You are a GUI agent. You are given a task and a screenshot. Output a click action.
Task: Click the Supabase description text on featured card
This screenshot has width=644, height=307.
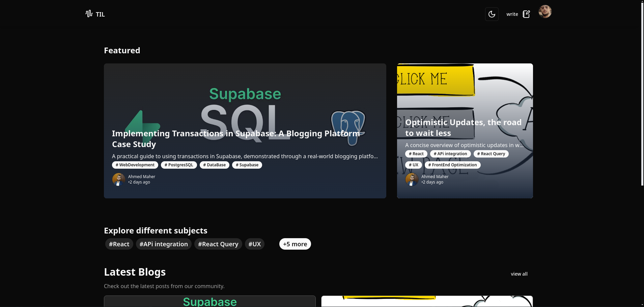245,157
